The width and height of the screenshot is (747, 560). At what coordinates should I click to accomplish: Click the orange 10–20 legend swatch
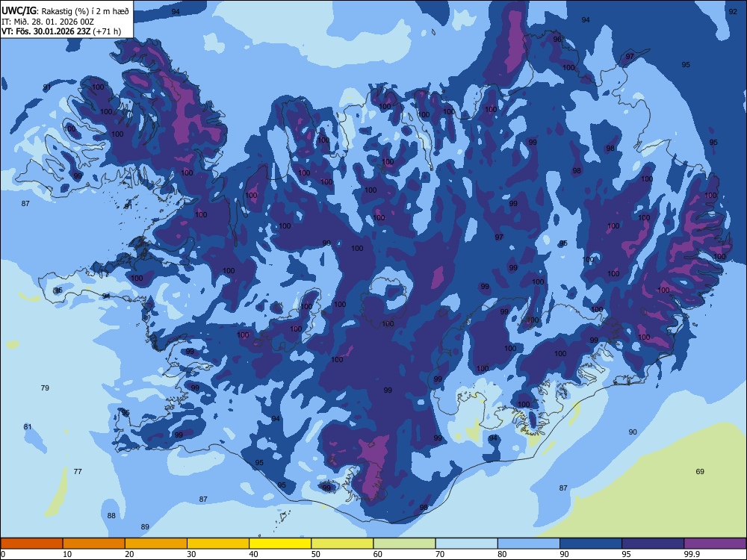pos(94,544)
